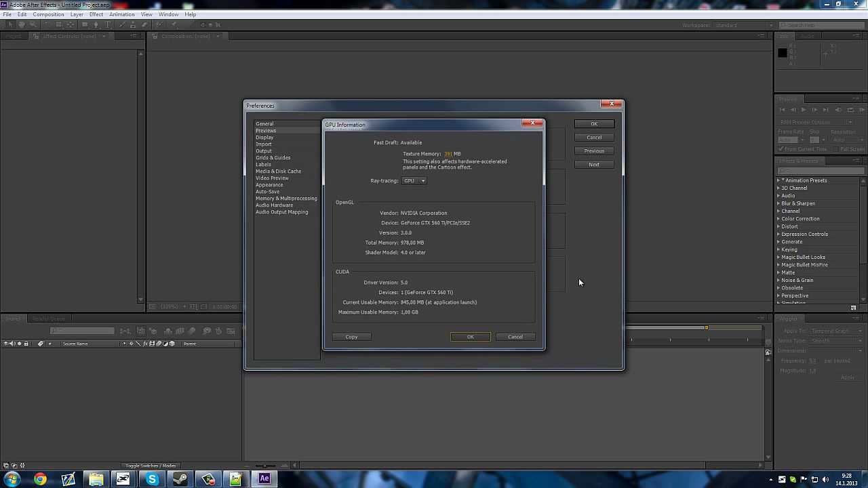Jump to first frame in Preview panel
868x488 pixels.
pyautogui.click(x=782, y=110)
